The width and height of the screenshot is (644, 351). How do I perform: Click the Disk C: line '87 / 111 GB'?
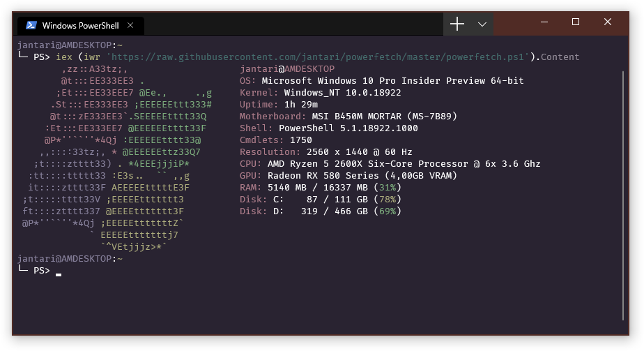(337, 200)
